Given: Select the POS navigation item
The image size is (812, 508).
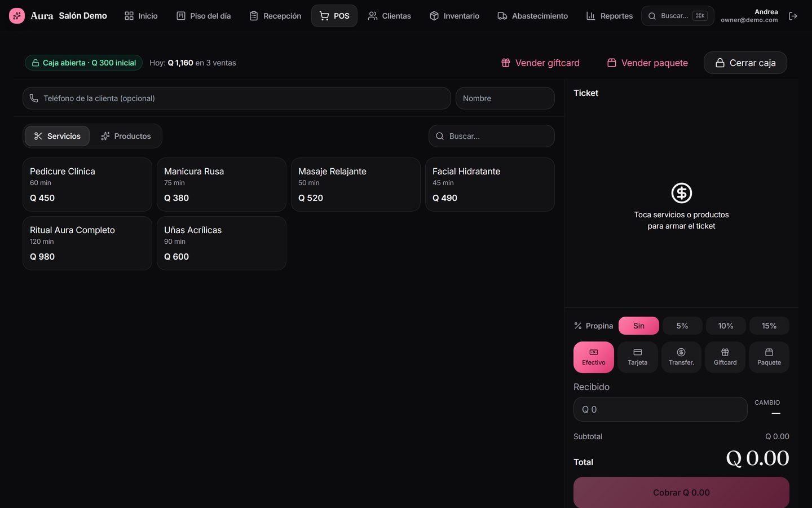Looking at the screenshot, I should click(x=334, y=16).
